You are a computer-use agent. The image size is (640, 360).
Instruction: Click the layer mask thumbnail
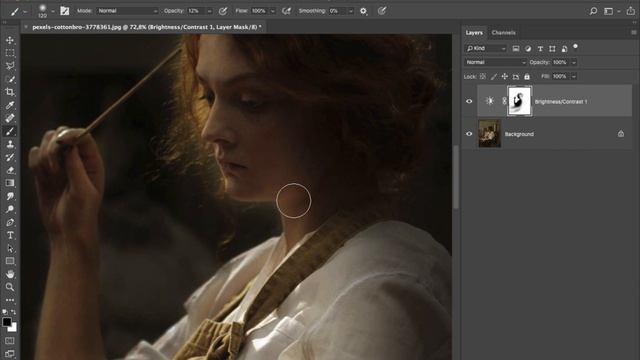pos(520,101)
